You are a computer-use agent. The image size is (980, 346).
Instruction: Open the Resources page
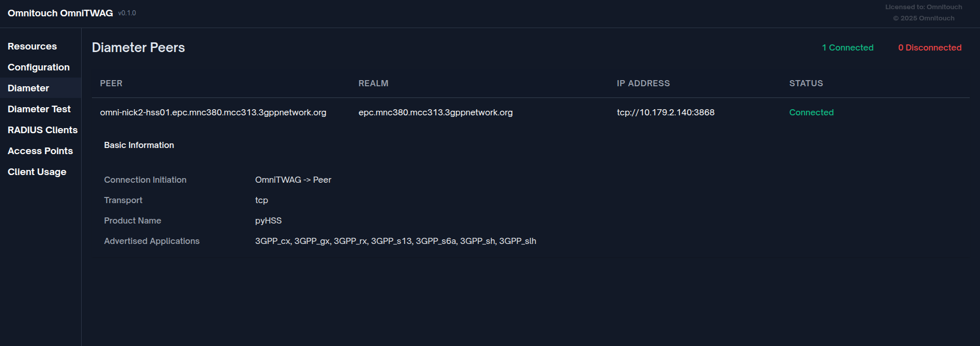click(x=32, y=46)
